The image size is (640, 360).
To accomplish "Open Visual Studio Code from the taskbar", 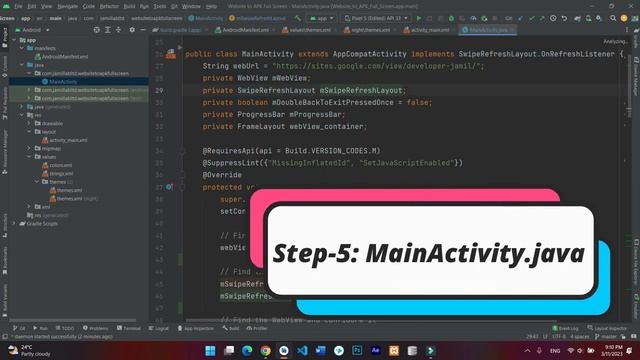I will (x=302, y=351).
